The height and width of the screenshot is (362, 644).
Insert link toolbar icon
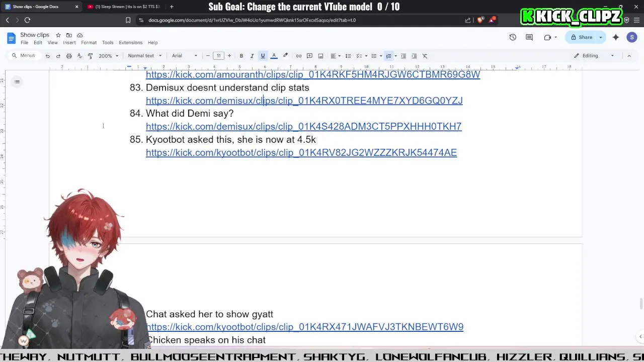pos(299,56)
